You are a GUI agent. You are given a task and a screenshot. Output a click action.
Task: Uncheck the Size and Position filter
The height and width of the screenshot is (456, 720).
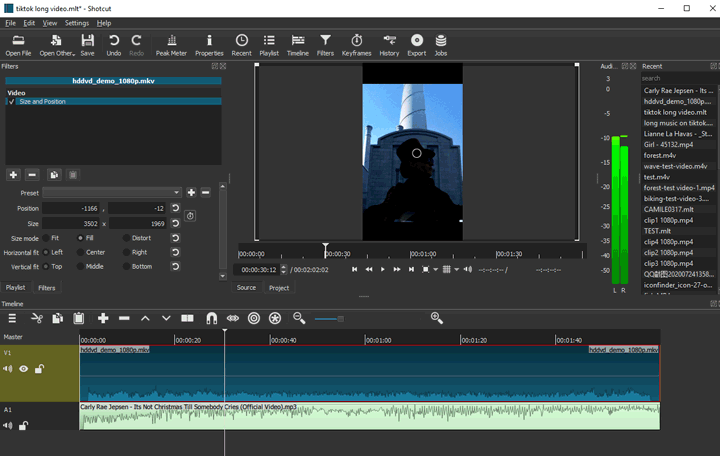point(12,101)
